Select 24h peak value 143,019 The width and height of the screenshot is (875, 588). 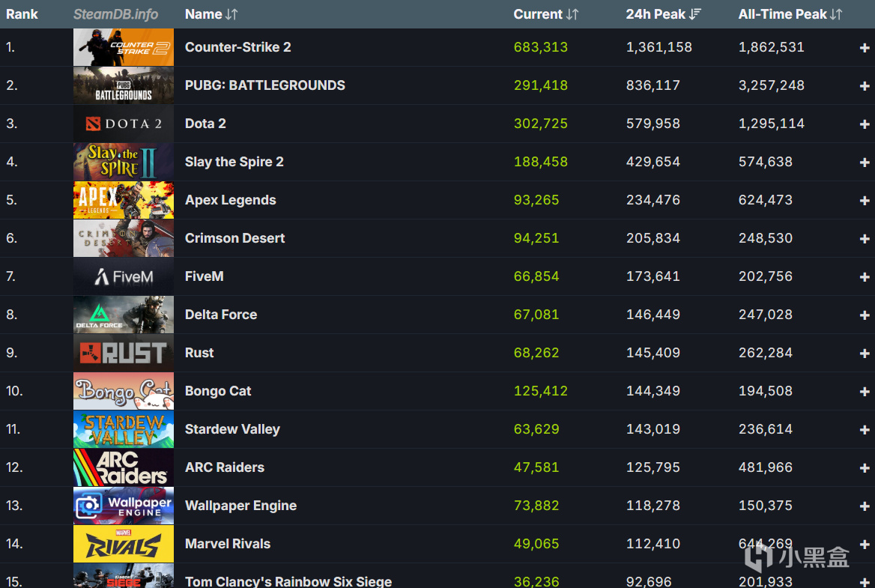tap(653, 429)
